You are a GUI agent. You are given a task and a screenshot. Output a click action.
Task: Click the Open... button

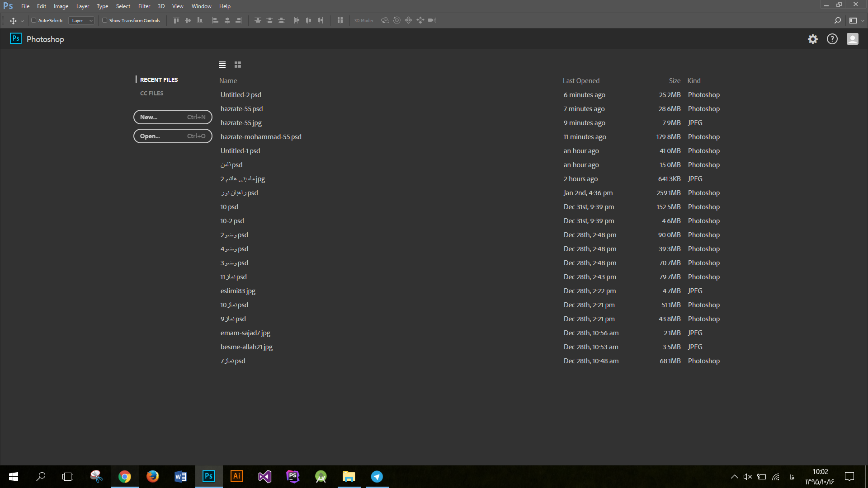pos(173,136)
